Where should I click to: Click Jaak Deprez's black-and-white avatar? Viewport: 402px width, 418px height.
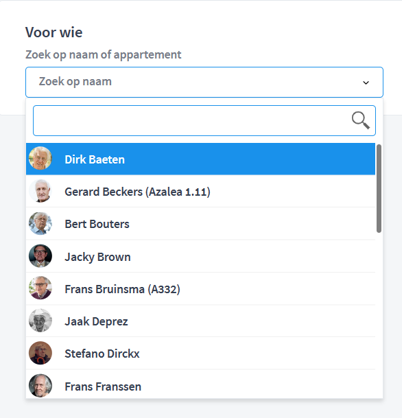coord(40,321)
